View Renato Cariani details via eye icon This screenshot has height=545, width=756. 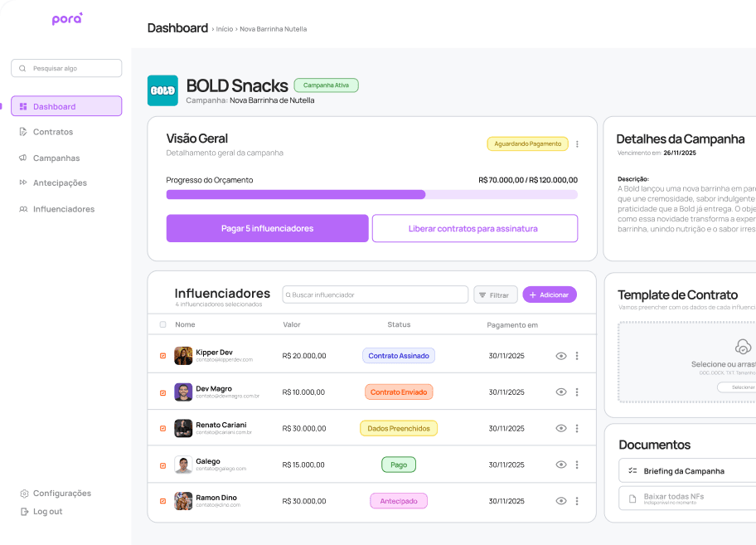[560, 428]
